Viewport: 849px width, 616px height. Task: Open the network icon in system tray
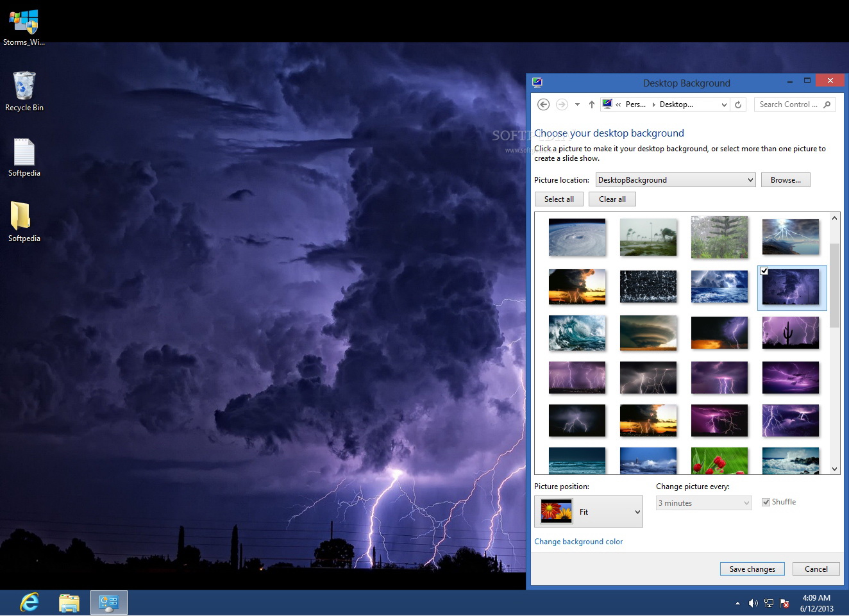coord(768,603)
